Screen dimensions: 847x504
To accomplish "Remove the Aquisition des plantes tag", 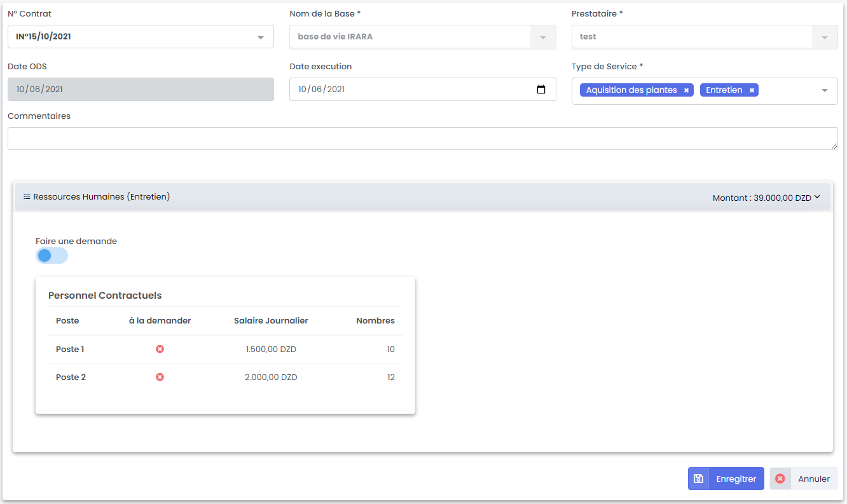I will (686, 90).
